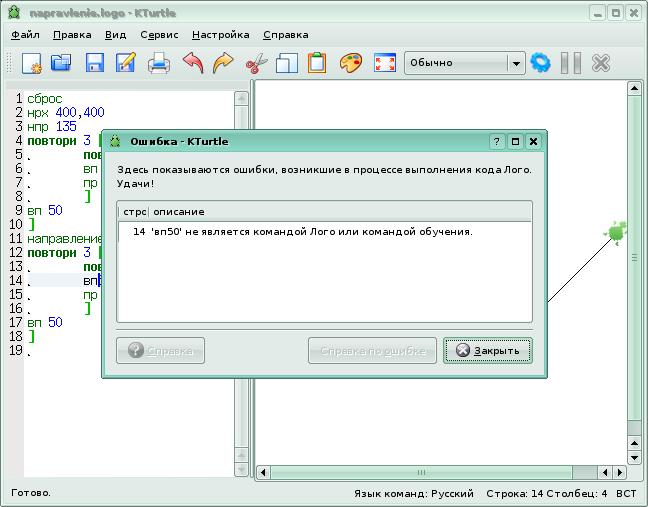The image size is (648, 507).
Task: Open the Настройка menu
Action: [x=220, y=34]
